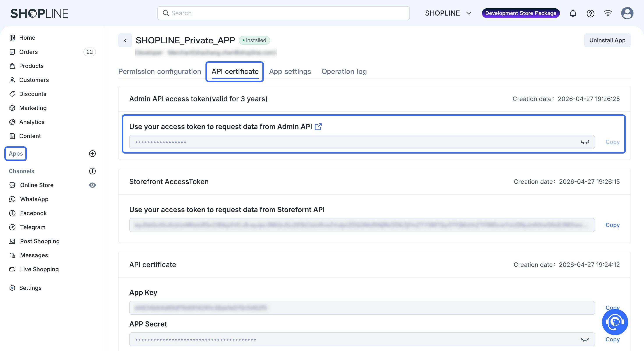This screenshot has width=644, height=351.
Task: Click the Uninstall App button
Action: click(607, 40)
